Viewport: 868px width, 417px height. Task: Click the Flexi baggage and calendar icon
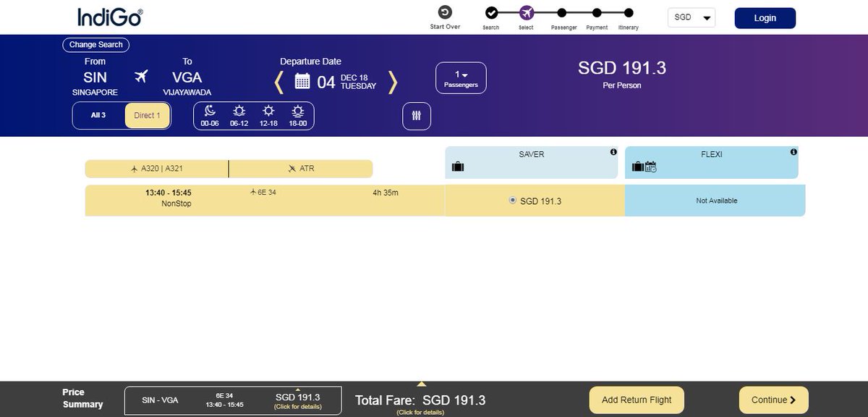point(644,167)
